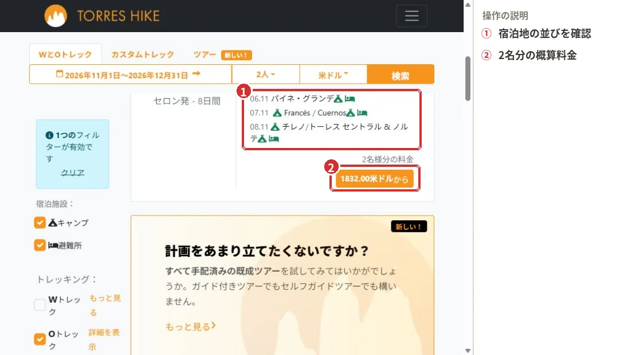Click もっと見る link in tour banner
This screenshot has width=644, height=355.
(190, 327)
